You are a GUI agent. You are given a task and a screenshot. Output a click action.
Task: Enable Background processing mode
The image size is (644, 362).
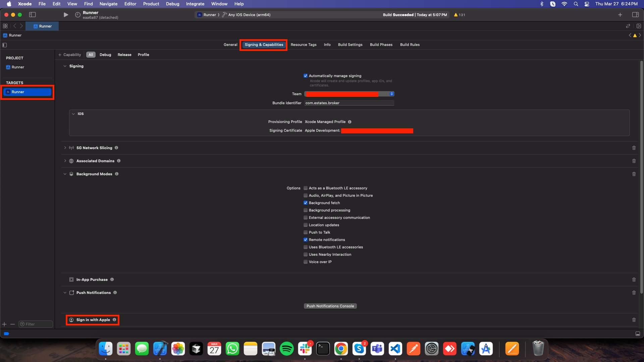point(306,210)
